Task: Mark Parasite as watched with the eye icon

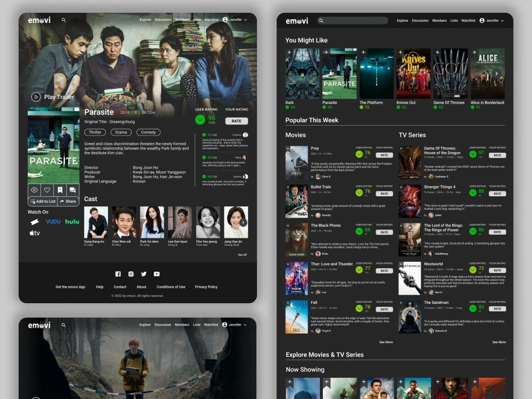Action: pos(34,190)
